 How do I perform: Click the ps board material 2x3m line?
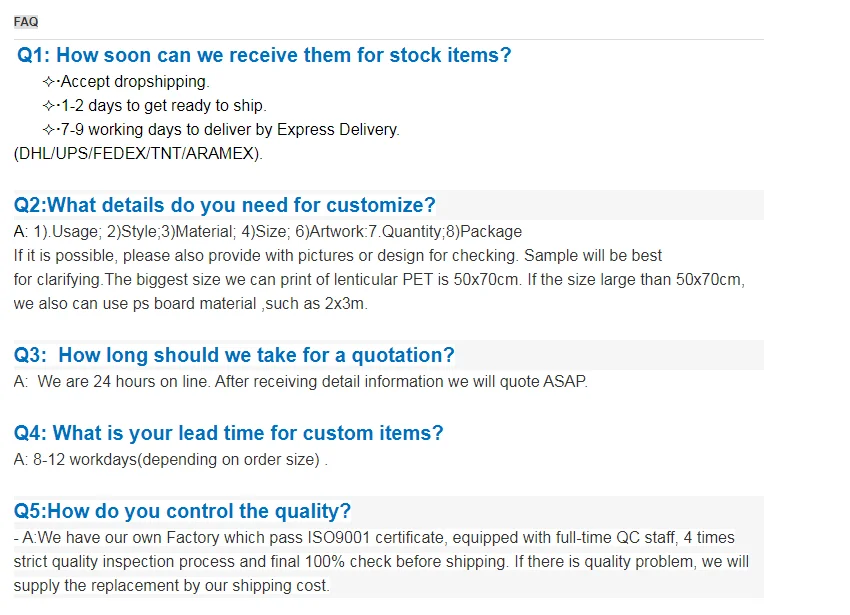coord(190,303)
